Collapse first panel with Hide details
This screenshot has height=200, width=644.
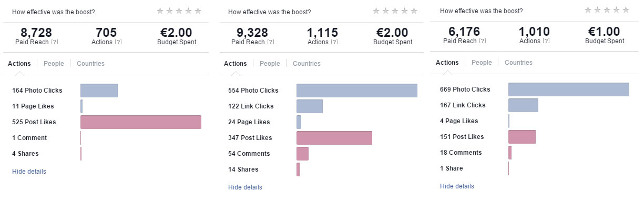pos(29,172)
